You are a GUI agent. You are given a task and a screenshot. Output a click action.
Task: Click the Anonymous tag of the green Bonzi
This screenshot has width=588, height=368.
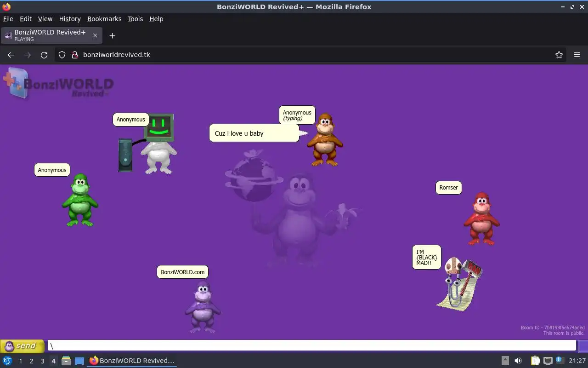click(x=52, y=170)
